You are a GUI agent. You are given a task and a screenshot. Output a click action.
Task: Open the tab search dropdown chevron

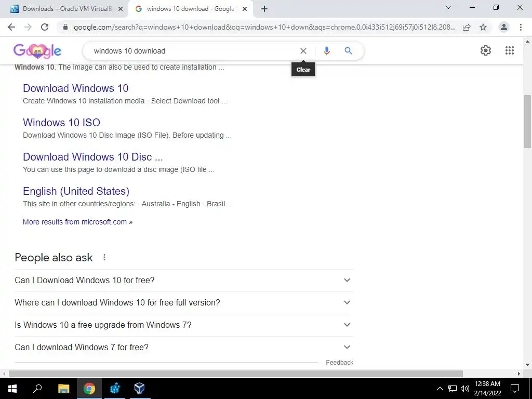pyautogui.click(x=448, y=7)
